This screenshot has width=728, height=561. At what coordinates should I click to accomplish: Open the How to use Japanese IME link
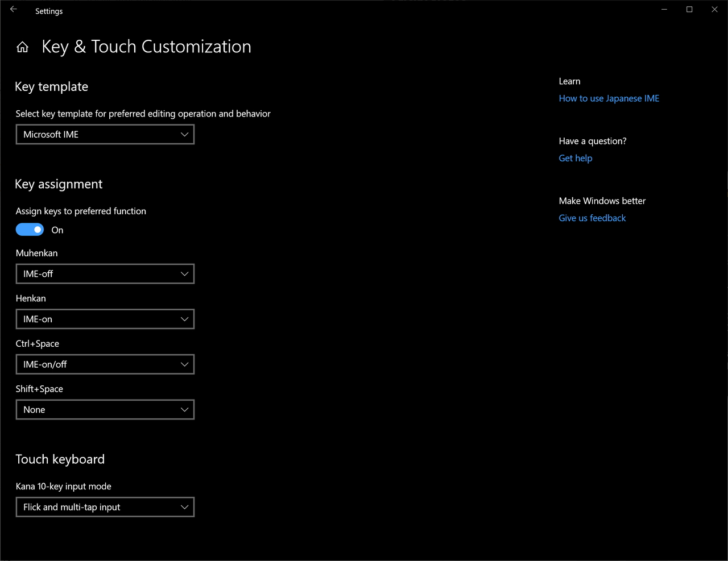pos(609,98)
